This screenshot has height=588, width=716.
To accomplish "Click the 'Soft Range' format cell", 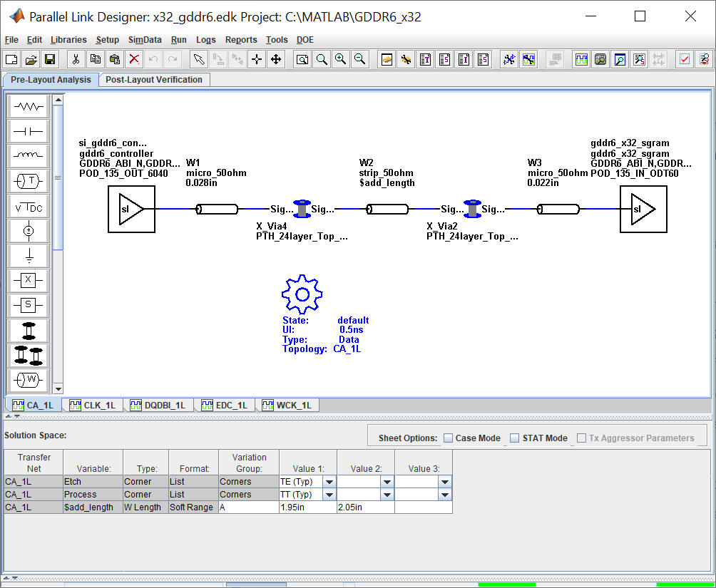I will pos(193,507).
